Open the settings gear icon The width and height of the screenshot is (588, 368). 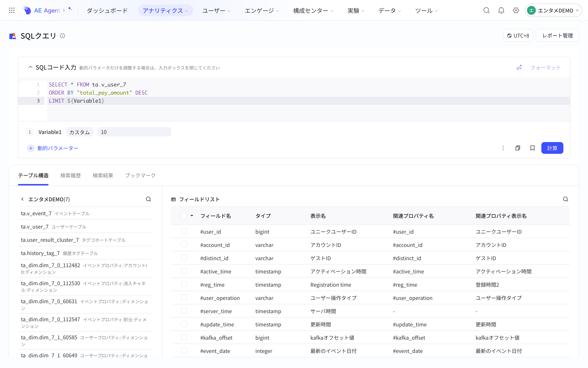[516, 10]
